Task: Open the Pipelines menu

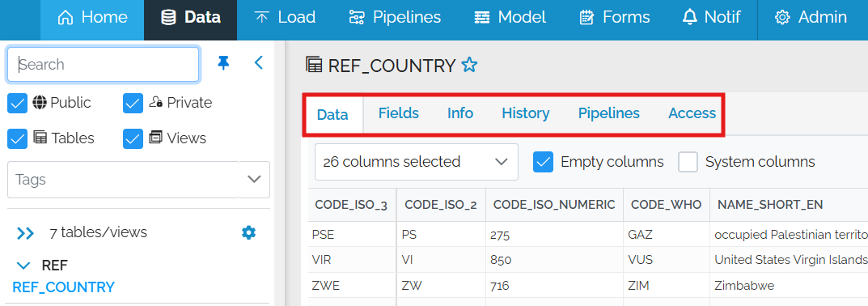Action: coord(395,17)
